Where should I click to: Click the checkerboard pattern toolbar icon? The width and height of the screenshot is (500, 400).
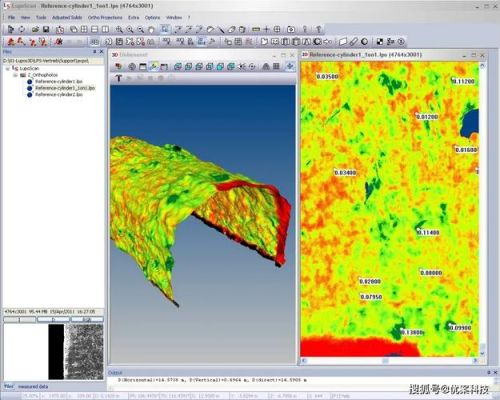pyautogui.click(x=380, y=42)
